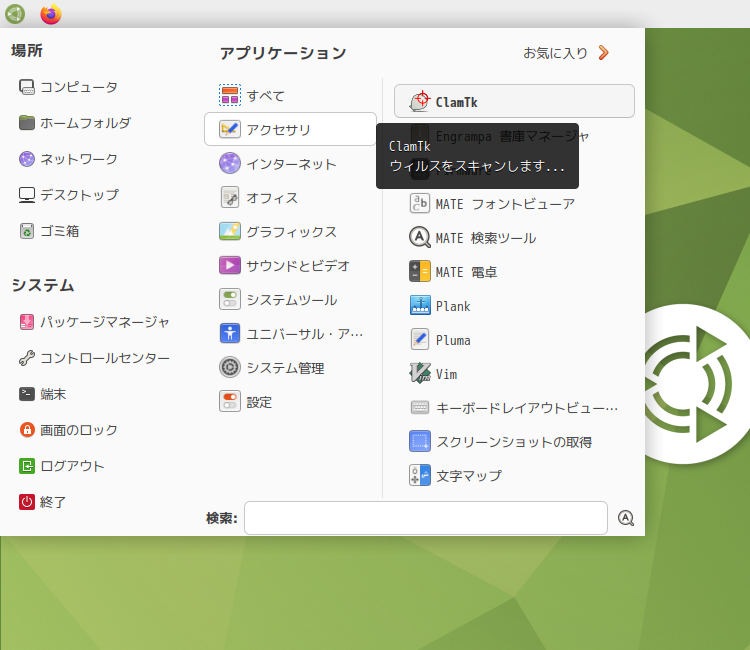This screenshot has height=650, width=750.
Task: Select the システム管理 category
Action: click(x=290, y=367)
